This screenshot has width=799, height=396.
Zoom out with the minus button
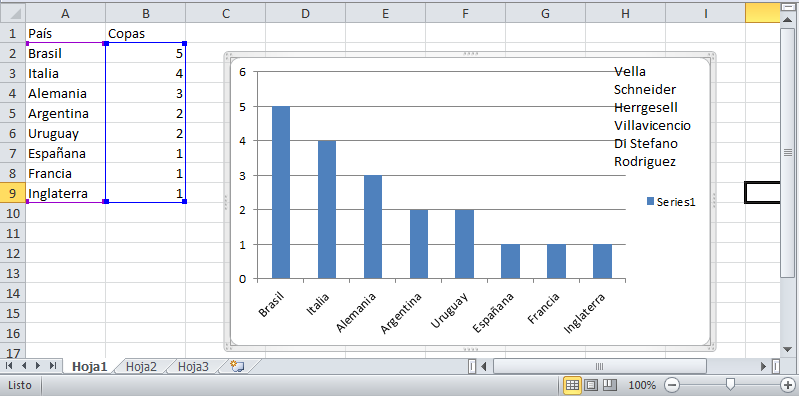pos(673,385)
